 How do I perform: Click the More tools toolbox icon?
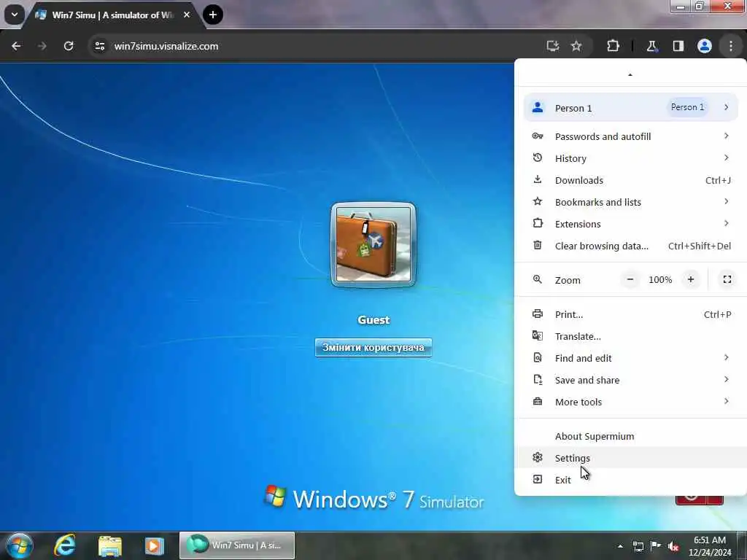click(538, 402)
